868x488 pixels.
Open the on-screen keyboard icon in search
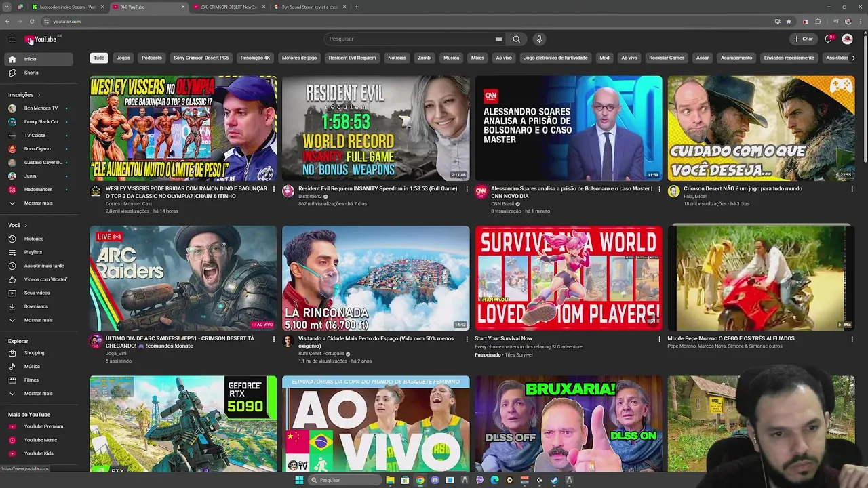click(498, 39)
